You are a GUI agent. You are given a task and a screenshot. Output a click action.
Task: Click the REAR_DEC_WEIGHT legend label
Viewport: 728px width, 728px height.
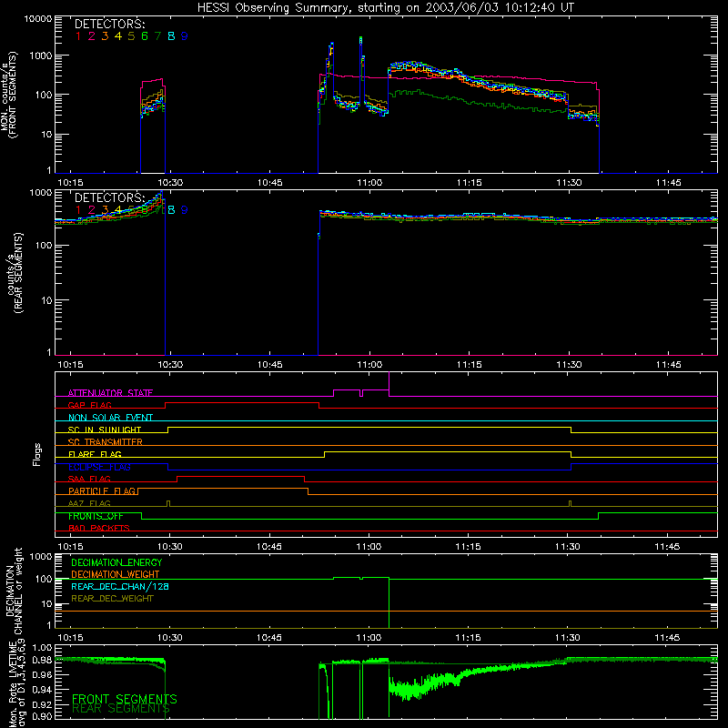click(112, 599)
